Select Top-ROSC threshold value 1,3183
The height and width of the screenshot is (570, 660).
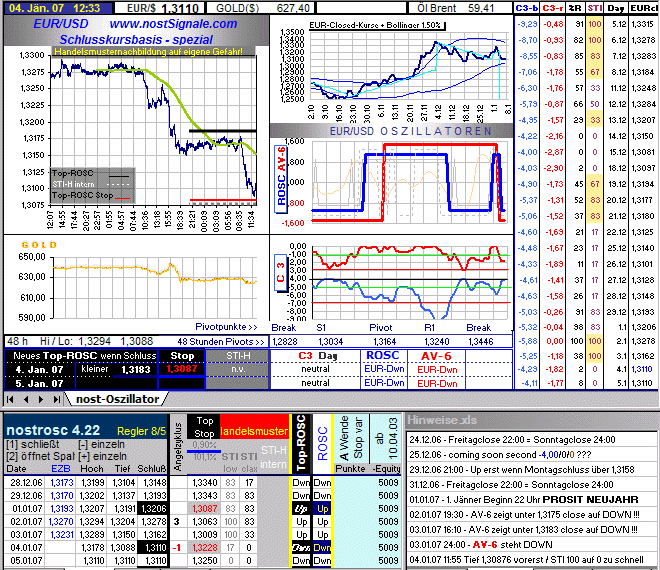136,370
